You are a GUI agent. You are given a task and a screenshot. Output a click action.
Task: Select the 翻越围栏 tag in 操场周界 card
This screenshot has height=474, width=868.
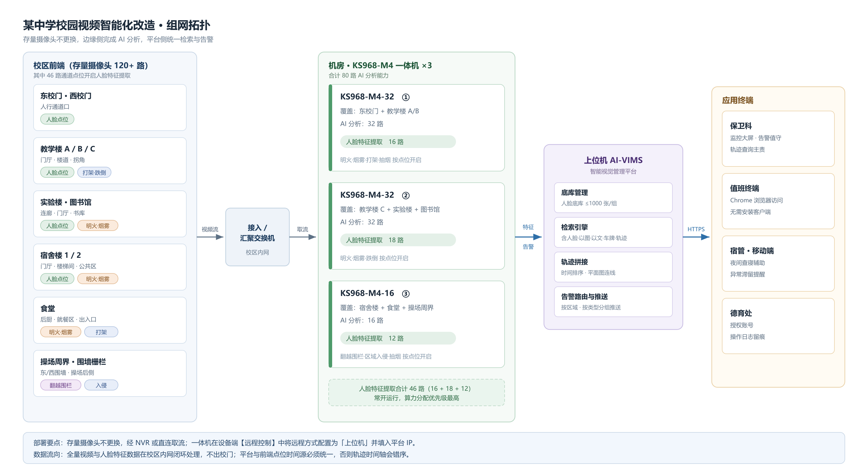pyautogui.click(x=61, y=385)
